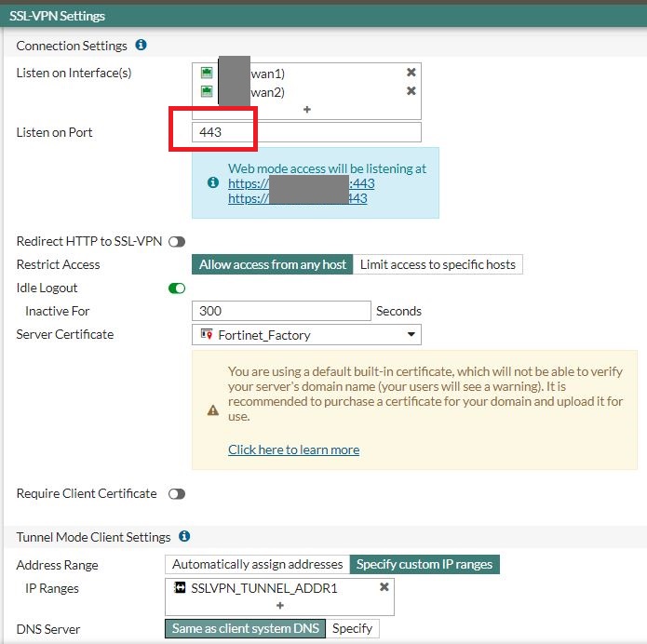Image resolution: width=647 pixels, height=644 pixels.
Task: Select Same as client system DNS
Action: (x=246, y=628)
